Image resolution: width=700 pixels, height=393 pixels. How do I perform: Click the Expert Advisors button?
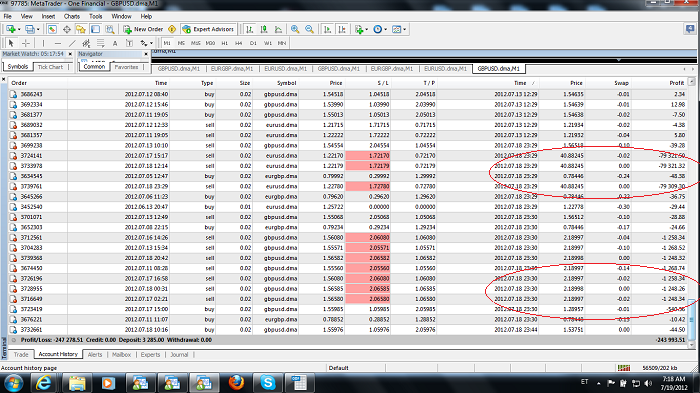[x=208, y=29]
